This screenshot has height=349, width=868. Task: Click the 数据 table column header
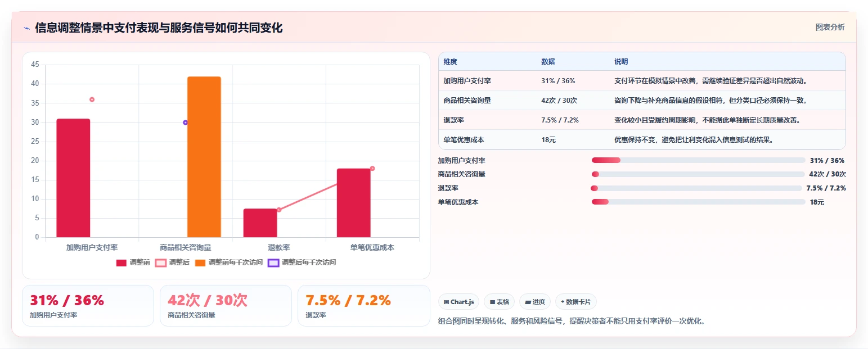[548, 61]
